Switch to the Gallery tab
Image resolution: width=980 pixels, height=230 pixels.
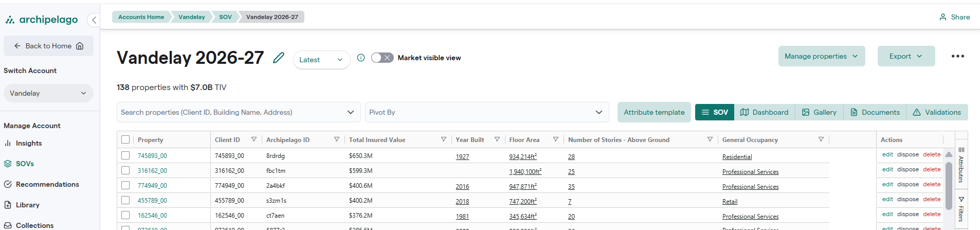(820, 112)
